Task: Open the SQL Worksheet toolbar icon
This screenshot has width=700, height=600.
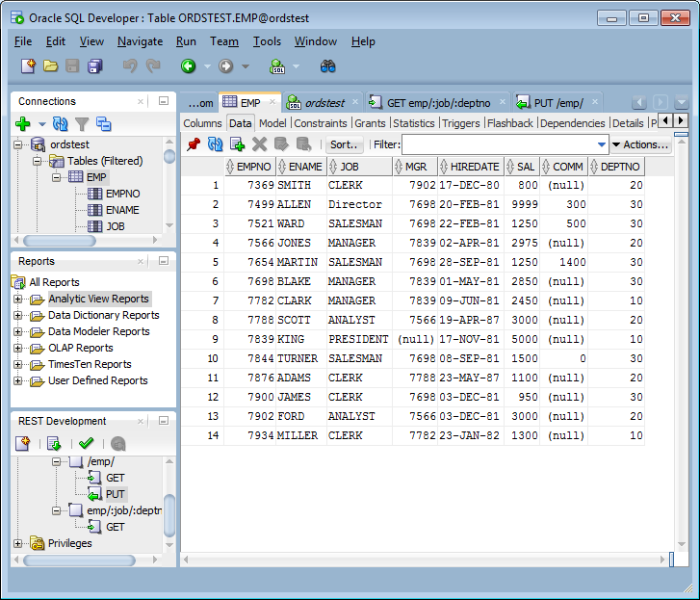Action: click(278, 66)
